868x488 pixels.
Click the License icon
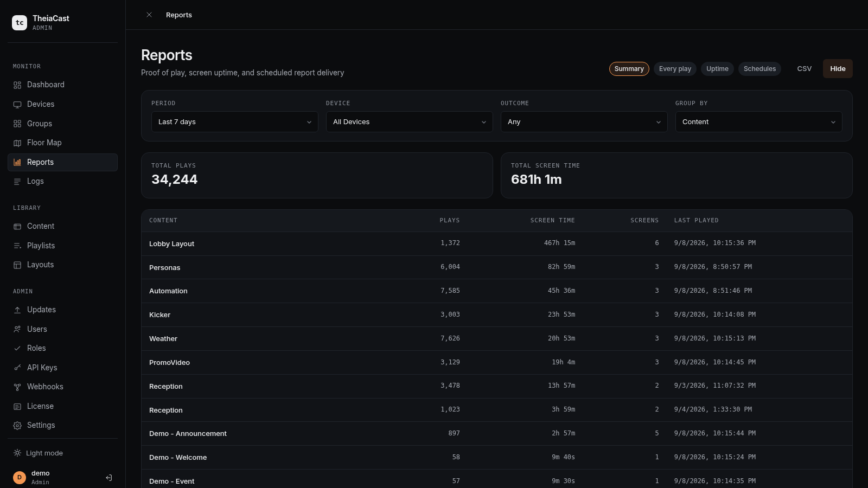point(17,407)
